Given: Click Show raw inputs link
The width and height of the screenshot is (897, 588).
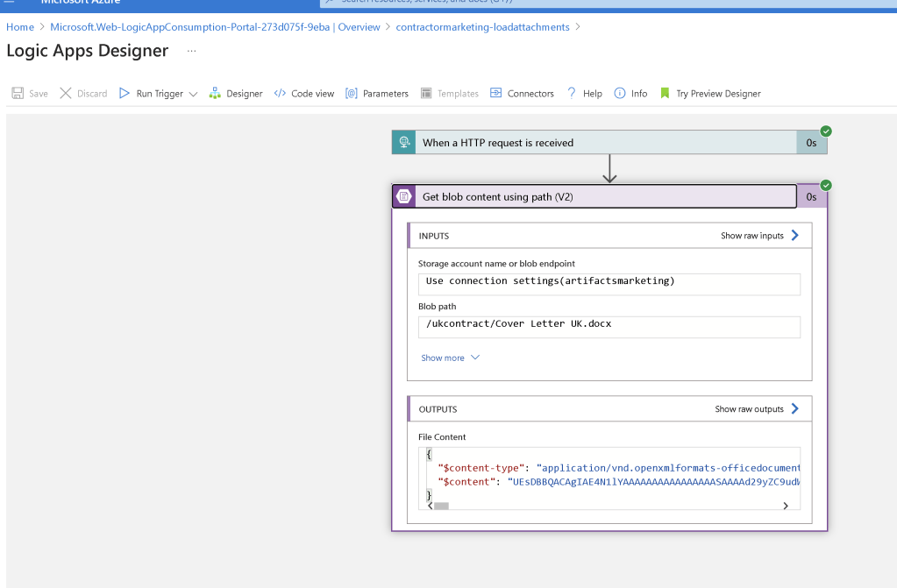Looking at the screenshot, I should 751,236.
